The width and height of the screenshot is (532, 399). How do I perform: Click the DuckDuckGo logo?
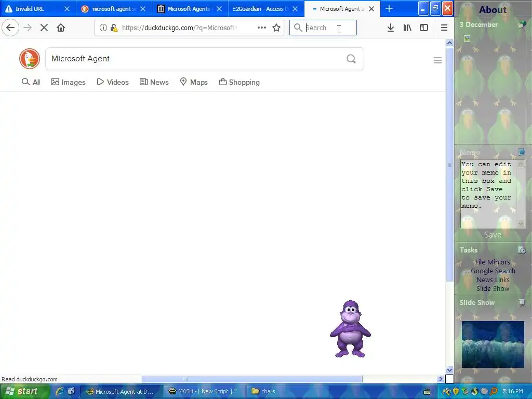click(x=30, y=59)
